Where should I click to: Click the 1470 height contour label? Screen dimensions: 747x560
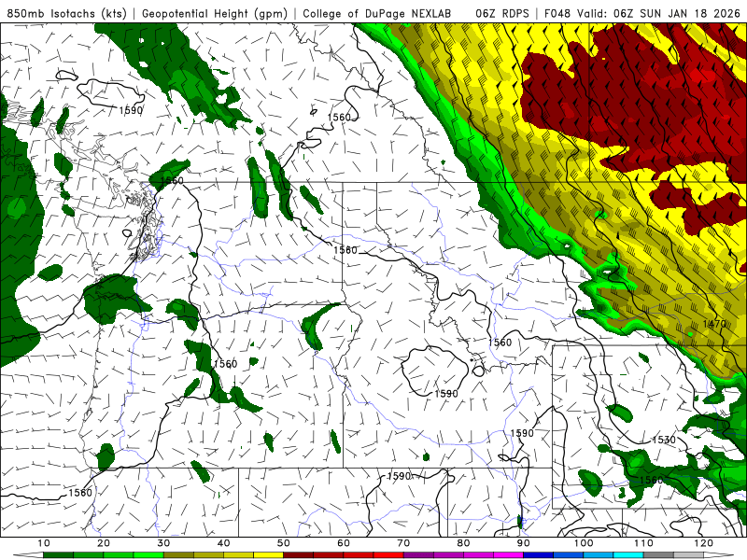(714, 324)
